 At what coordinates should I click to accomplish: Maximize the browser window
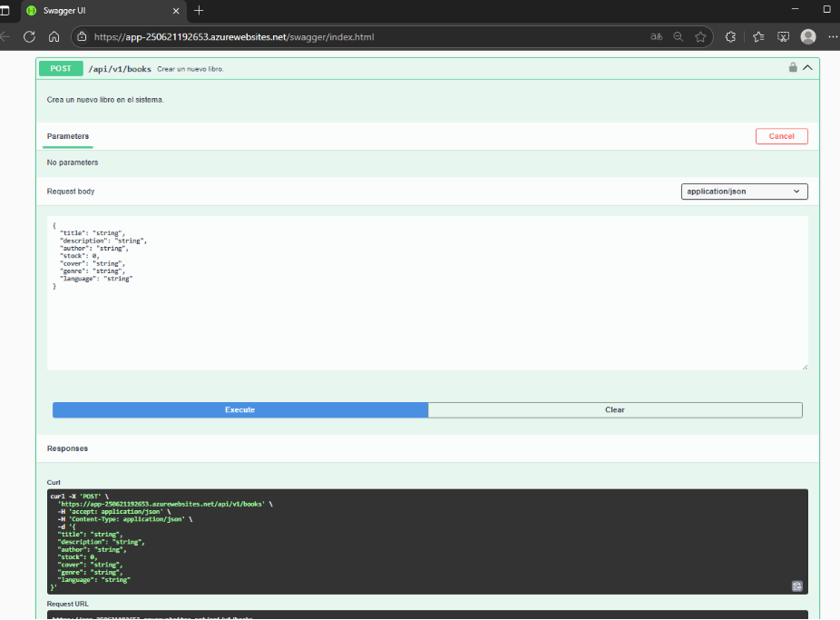click(x=826, y=9)
